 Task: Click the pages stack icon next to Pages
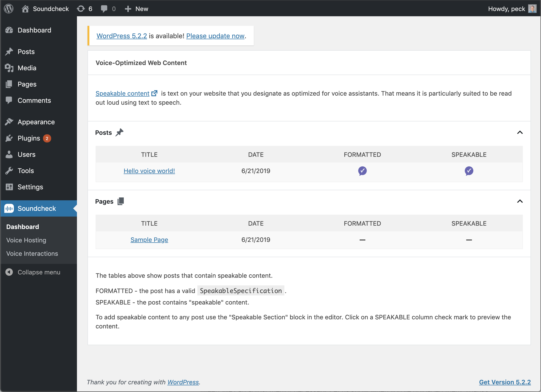tap(121, 201)
